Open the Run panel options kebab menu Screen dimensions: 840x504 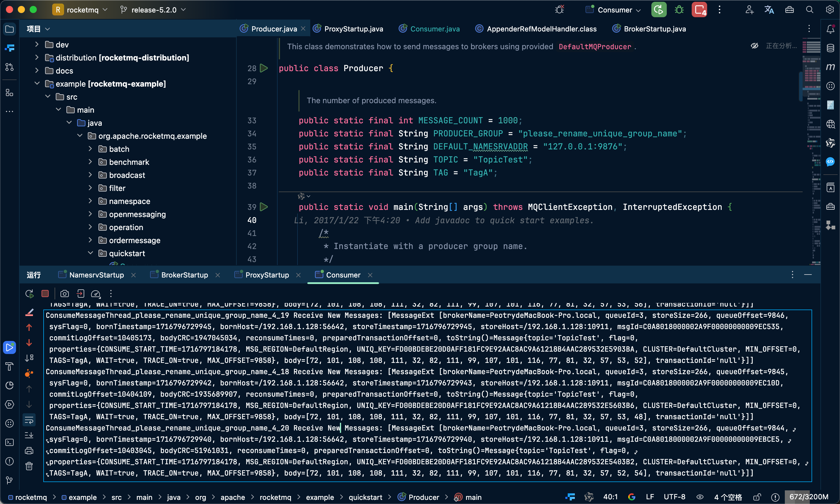point(792,275)
